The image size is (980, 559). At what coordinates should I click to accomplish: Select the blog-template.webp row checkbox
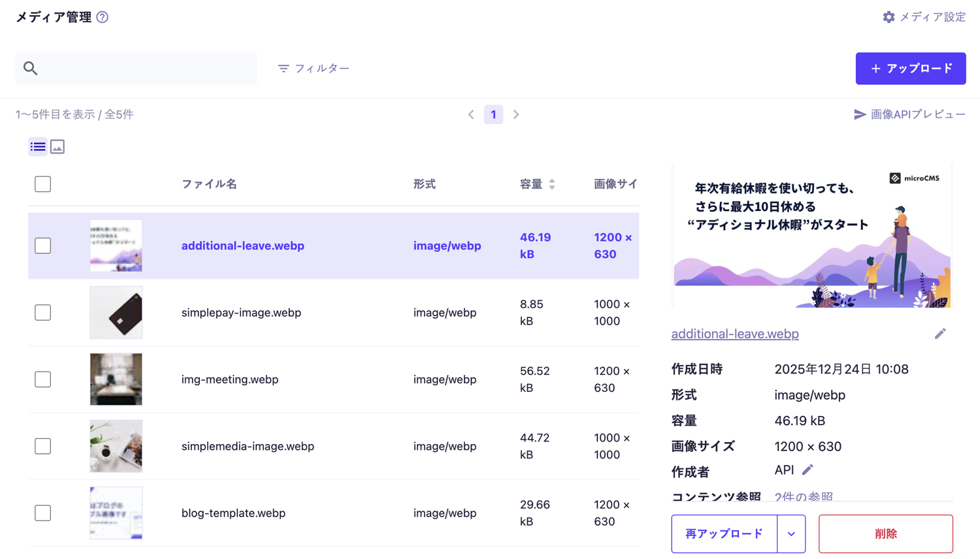click(43, 513)
